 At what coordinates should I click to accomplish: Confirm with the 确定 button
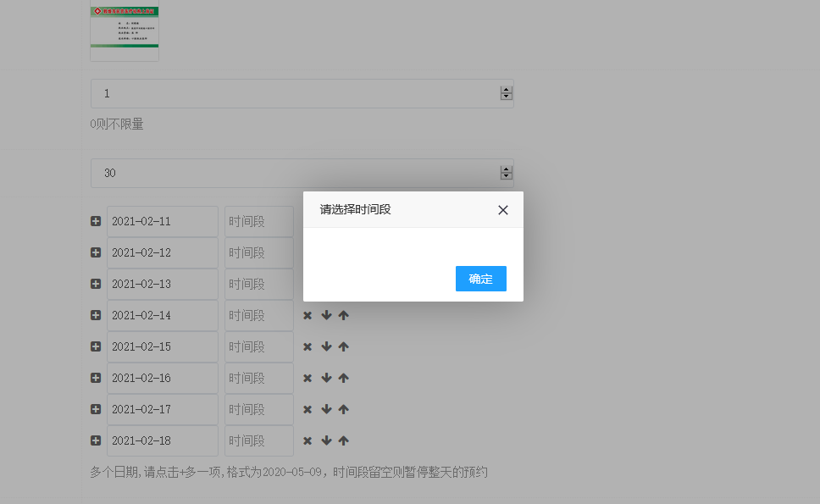480,279
